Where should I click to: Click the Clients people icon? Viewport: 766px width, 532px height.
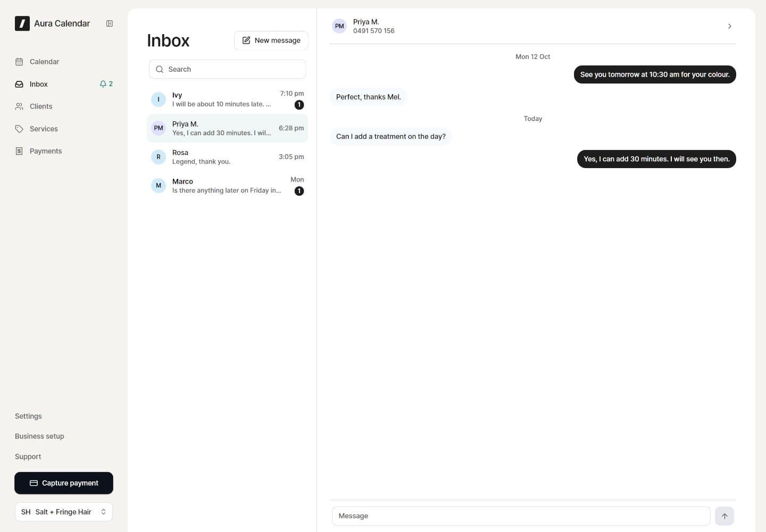pyautogui.click(x=19, y=106)
